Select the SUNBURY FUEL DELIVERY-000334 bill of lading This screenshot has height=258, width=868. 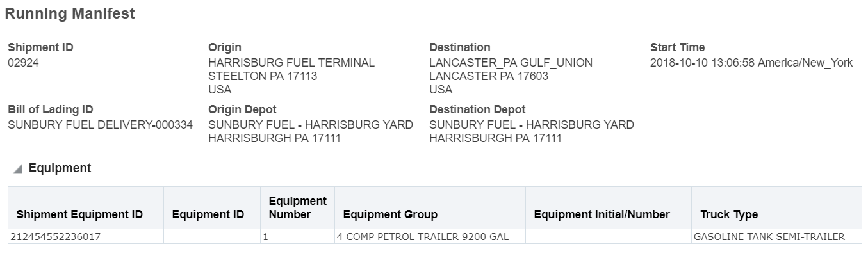pos(100,125)
